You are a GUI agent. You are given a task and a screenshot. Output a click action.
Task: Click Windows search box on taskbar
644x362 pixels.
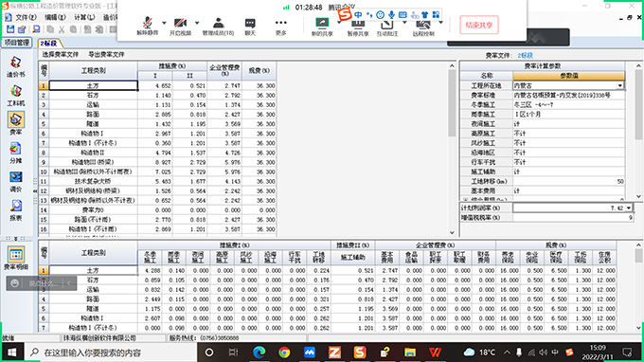[112, 353]
